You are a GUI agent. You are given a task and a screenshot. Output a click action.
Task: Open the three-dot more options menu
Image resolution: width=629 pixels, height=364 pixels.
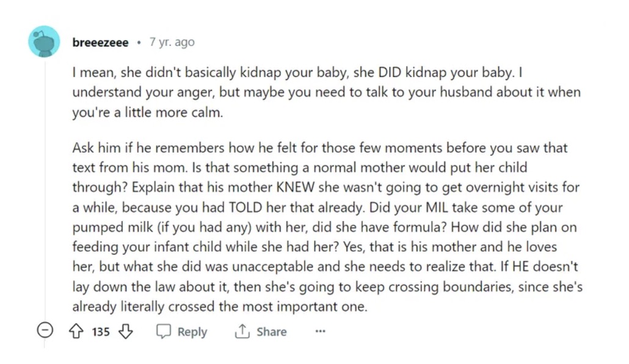click(x=320, y=332)
